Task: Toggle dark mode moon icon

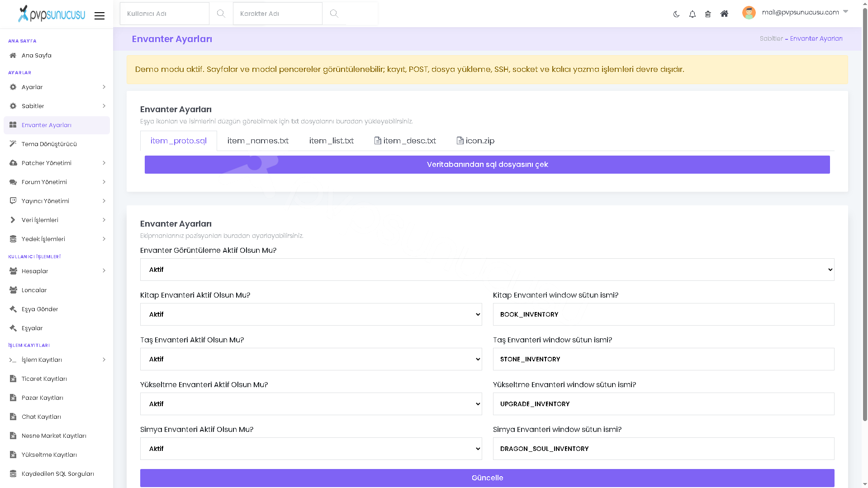Action: [676, 14]
